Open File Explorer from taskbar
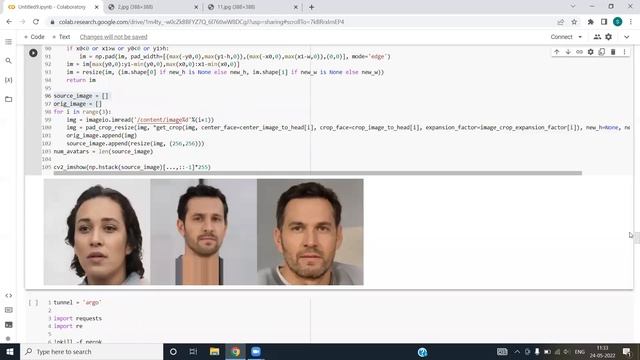This screenshot has width=640, height=360. 214,352
